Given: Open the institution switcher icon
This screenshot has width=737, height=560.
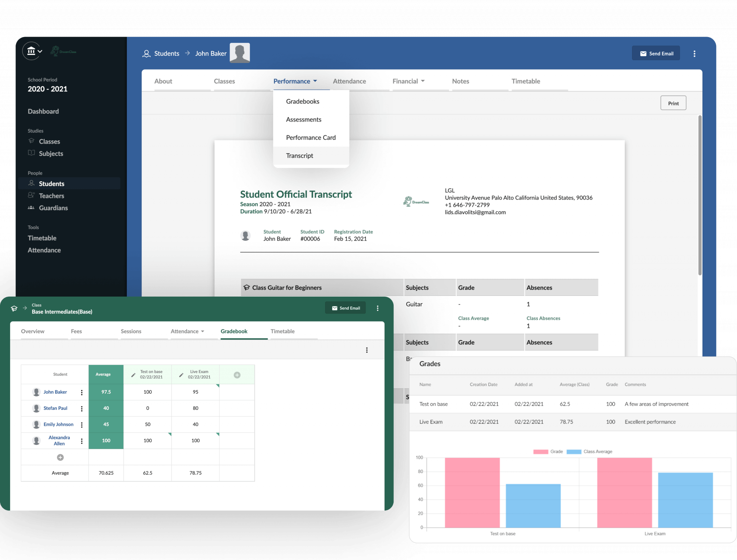Looking at the screenshot, I should [32, 51].
